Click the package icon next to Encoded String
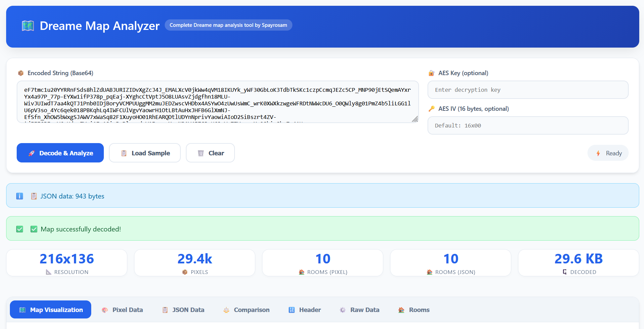644x329 pixels. (21, 73)
